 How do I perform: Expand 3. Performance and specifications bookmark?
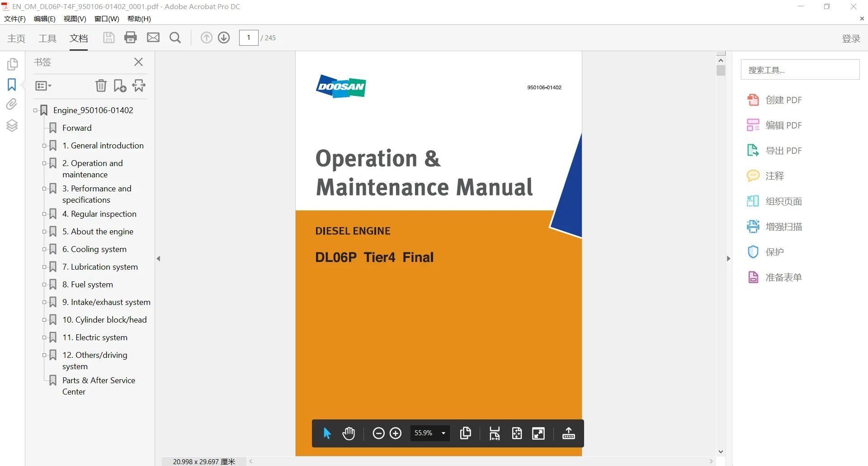[x=44, y=189]
